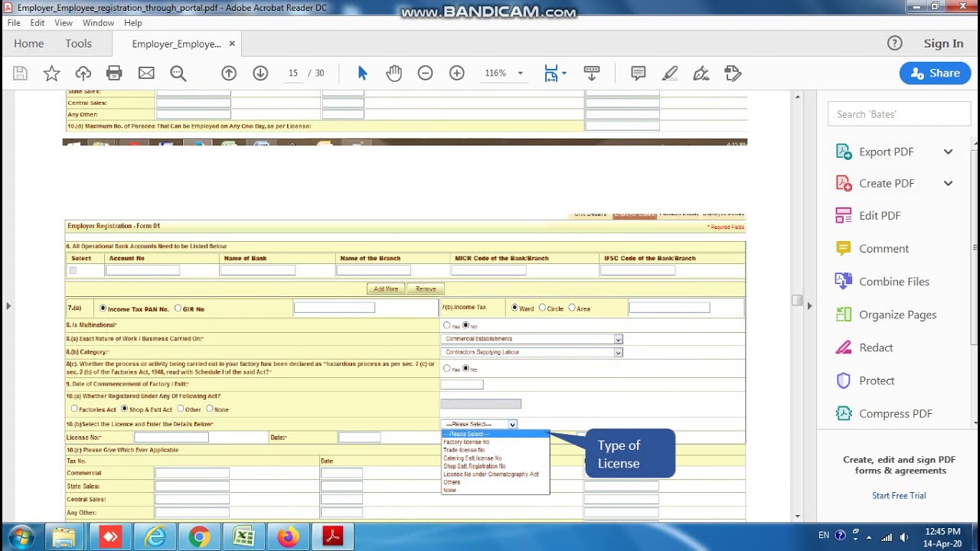Select the highlight text pen tool
The width and height of the screenshot is (980, 551).
[x=670, y=73]
